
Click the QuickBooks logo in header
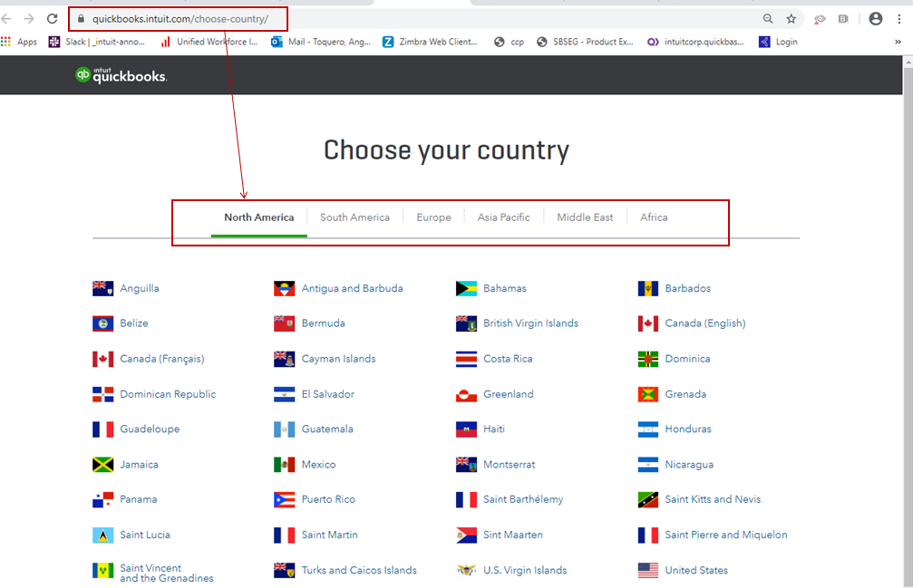coord(121,76)
